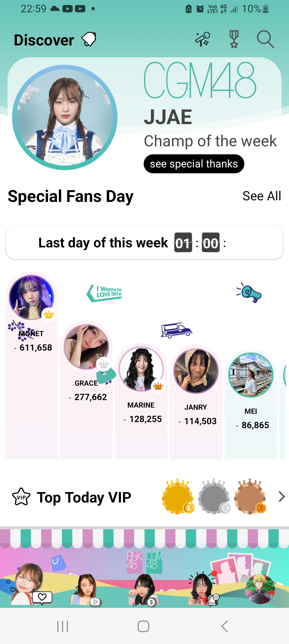The height and width of the screenshot is (644, 289).
Task: Tap the blue truck icon
Action: click(177, 330)
